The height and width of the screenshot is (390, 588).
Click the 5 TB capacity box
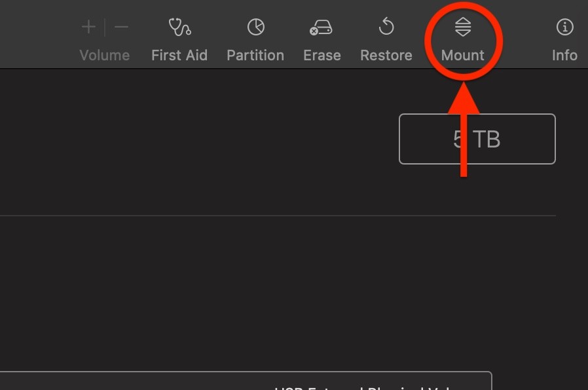click(x=477, y=139)
